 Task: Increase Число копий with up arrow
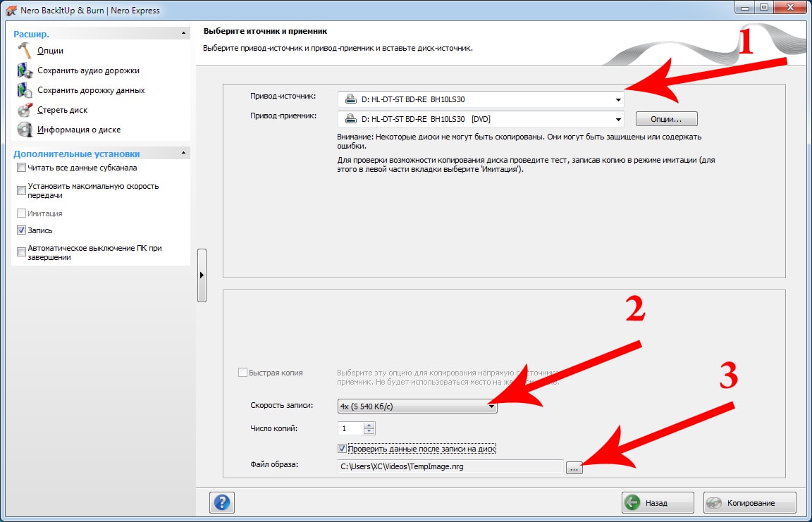[x=369, y=425]
